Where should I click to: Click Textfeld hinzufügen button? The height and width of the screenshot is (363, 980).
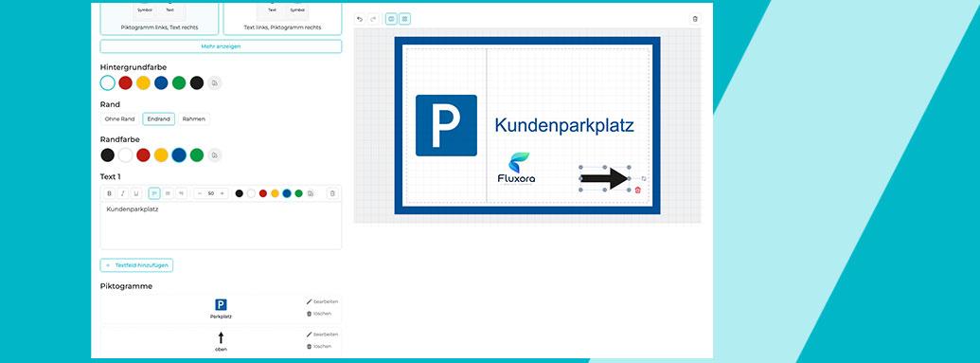pyautogui.click(x=136, y=265)
